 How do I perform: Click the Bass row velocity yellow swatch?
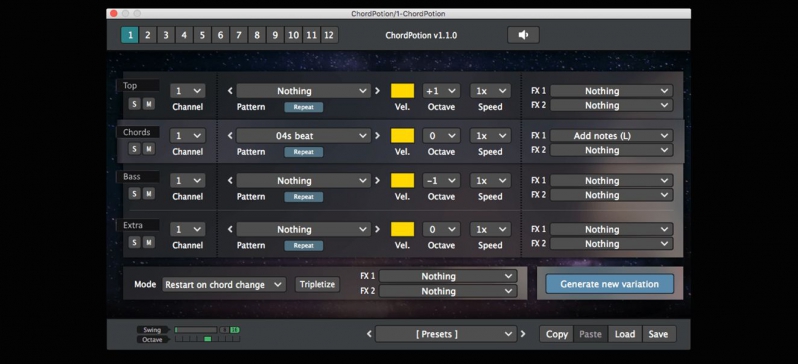(x=402, y=180)
